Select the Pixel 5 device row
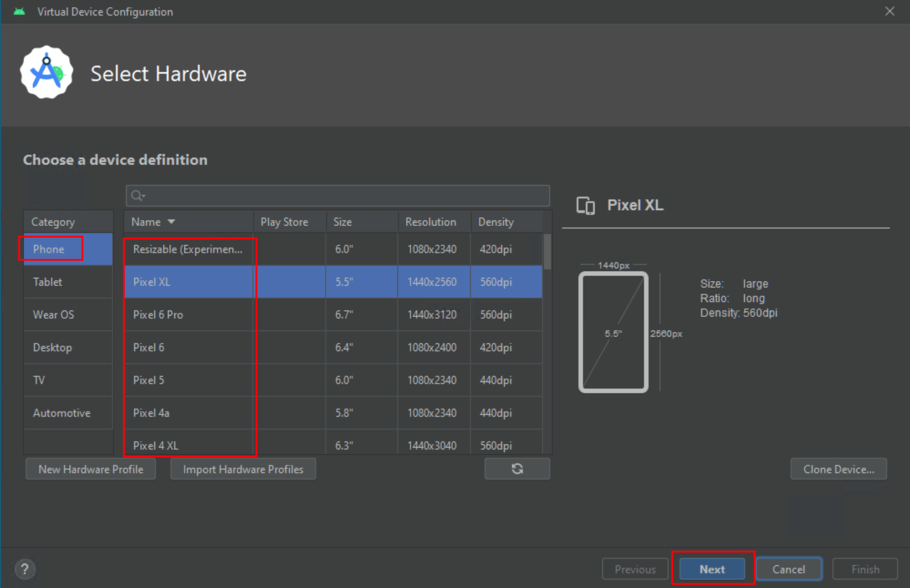Image resolution: width=910 pixels, height=588 pixels. tap(333, 380)
